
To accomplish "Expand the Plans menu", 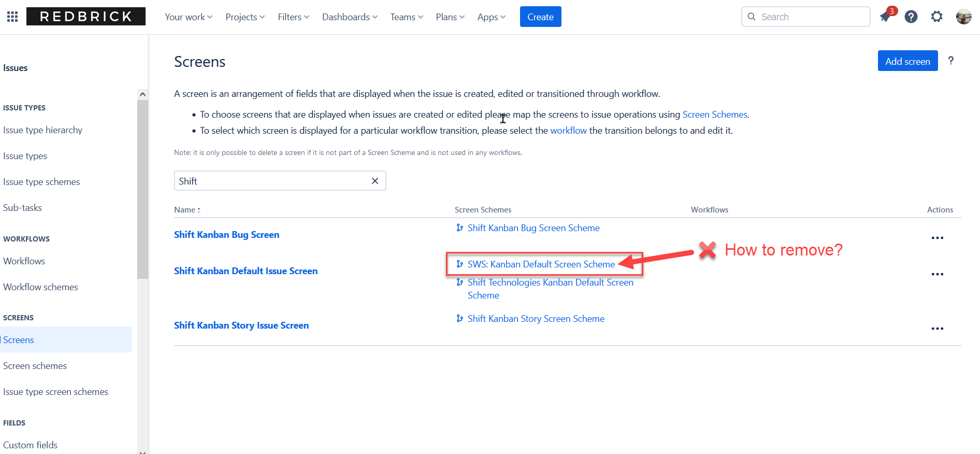I will (450, 17).
